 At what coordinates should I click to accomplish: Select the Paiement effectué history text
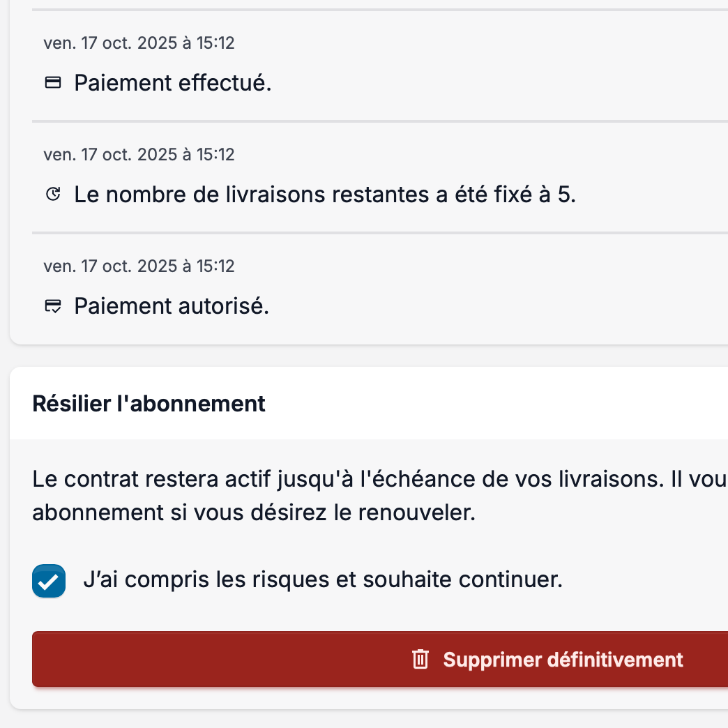click(x=172, y=83)
